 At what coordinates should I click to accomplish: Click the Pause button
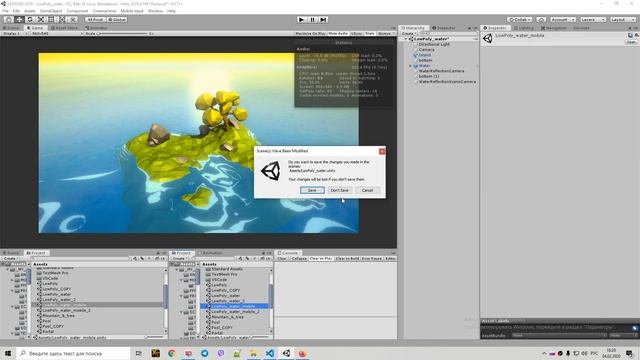pyautogui.click(x=312, y=19)
